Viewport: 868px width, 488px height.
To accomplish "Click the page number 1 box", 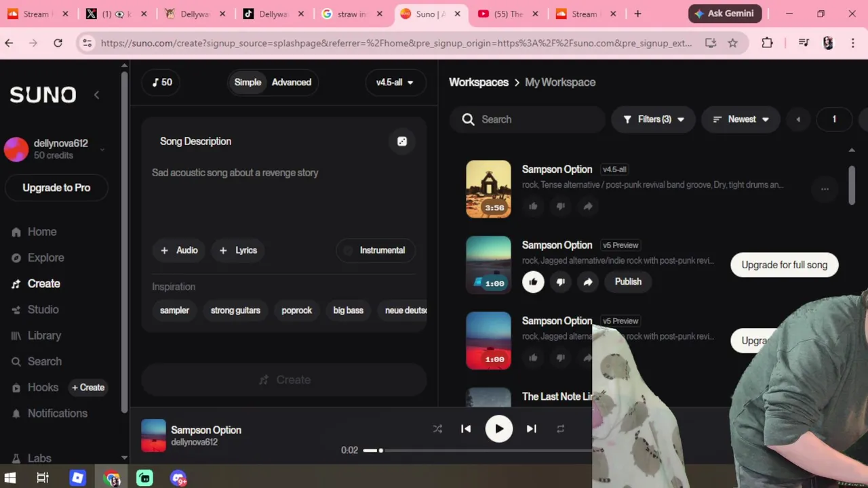I will tap(834, 119).
